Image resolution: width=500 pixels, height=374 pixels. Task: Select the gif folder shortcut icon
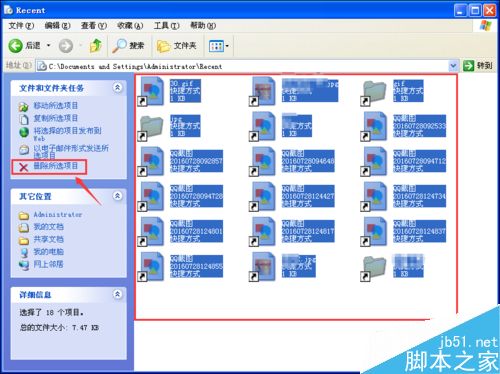pos(374,92)
